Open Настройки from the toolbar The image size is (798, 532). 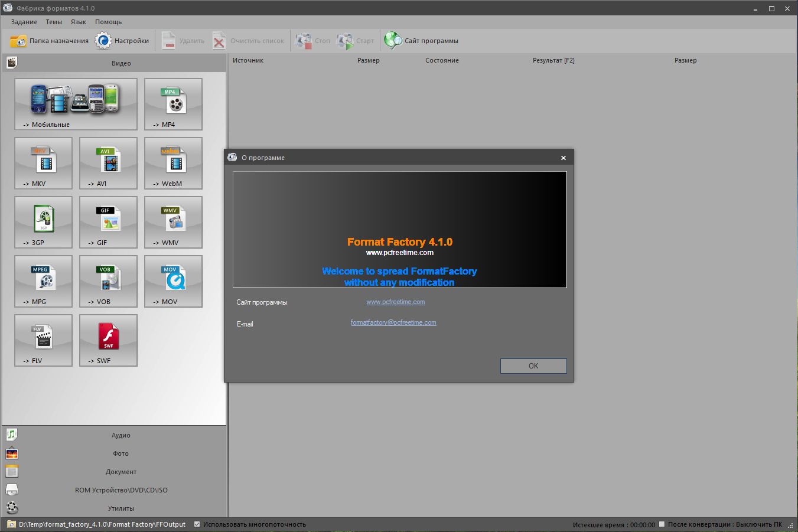(122, 41)
